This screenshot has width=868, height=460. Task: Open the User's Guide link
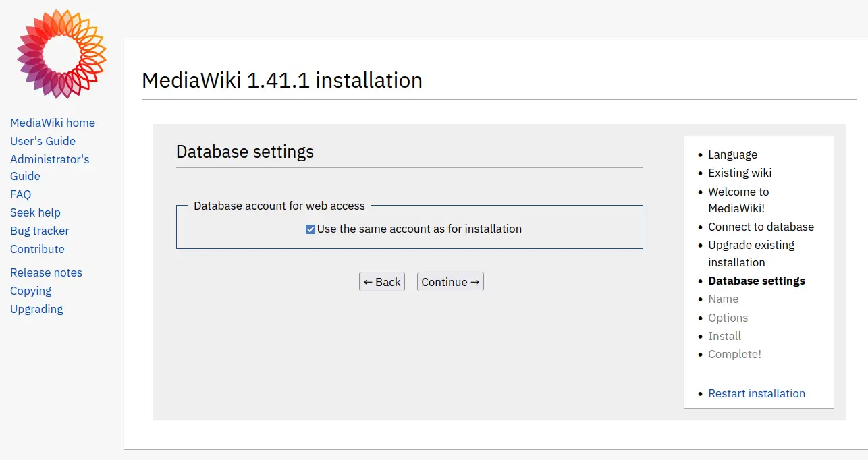tap(43, 141)
